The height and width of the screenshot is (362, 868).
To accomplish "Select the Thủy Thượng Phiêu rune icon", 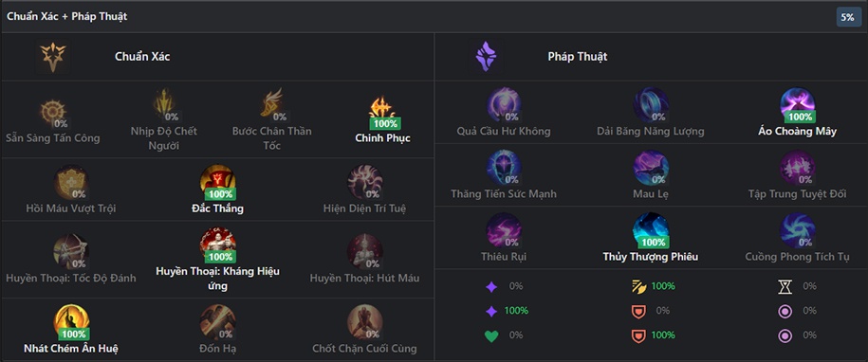I will (651, 230).
